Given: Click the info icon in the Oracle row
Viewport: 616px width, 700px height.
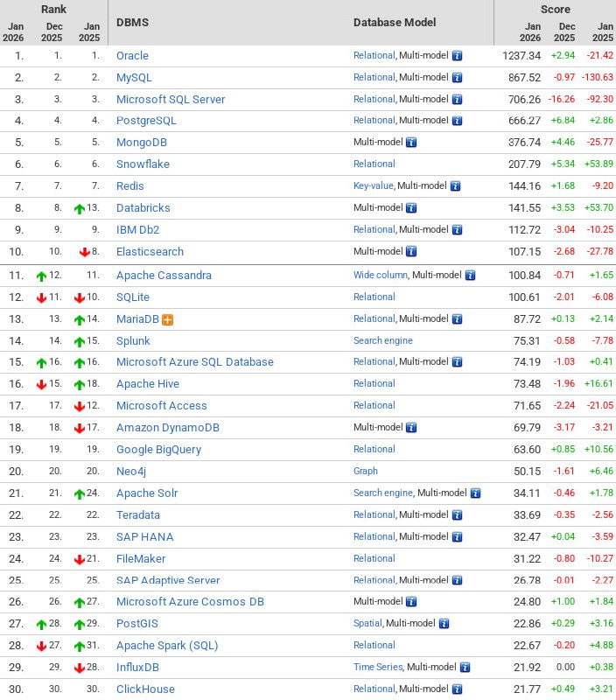Looking at the screenshot, I should click(x=457, y=55).
